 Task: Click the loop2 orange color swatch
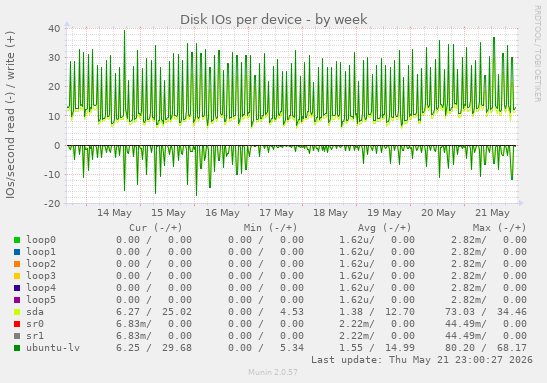click(x=17, y=264)
